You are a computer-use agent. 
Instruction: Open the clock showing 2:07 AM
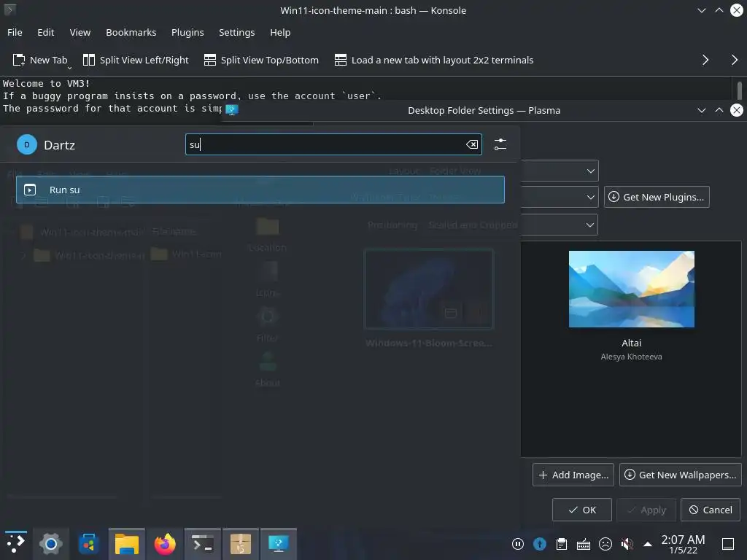tap(683, 544)
